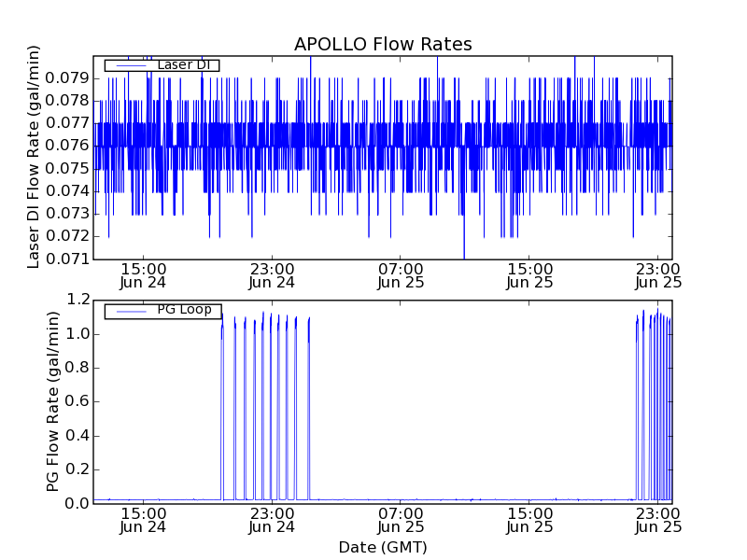747x560 pixels.
Task: Click the Date (GMT) x-axis label
Action: [x=383, y=547]
